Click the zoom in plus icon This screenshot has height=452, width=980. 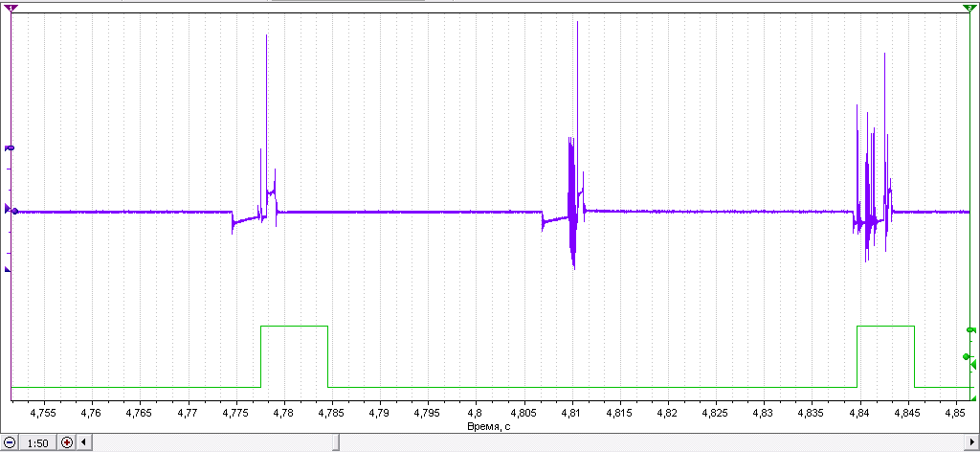(67, 442)
